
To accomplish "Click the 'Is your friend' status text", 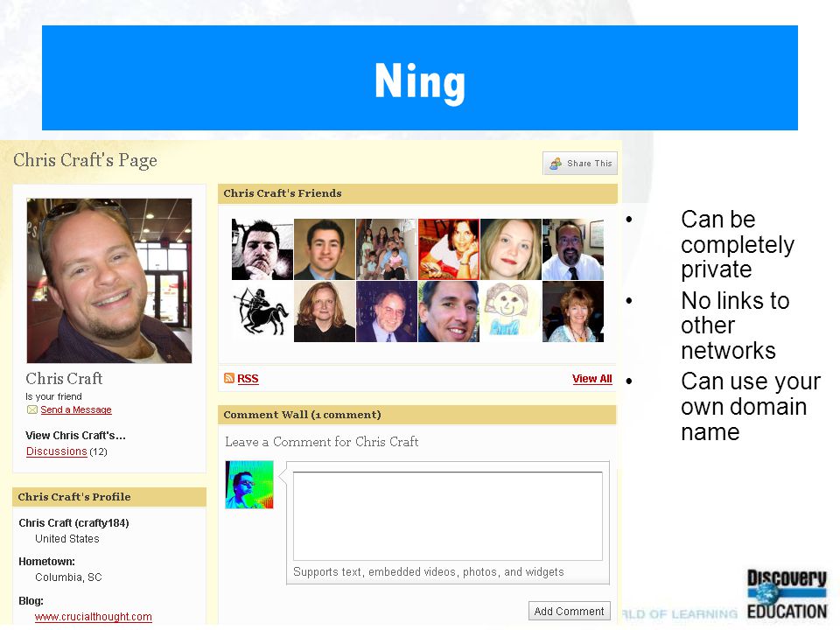I will coord(53,396).
